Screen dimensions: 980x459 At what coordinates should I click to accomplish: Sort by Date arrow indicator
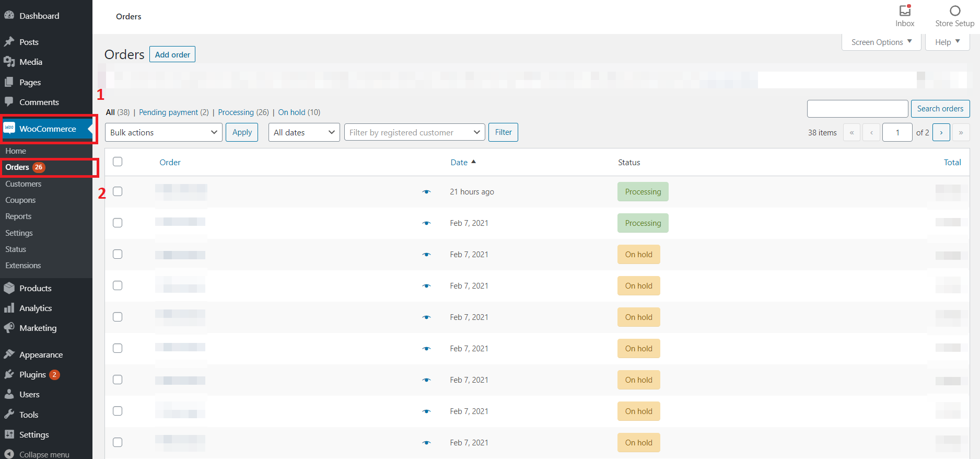click(x=473, y=162)
